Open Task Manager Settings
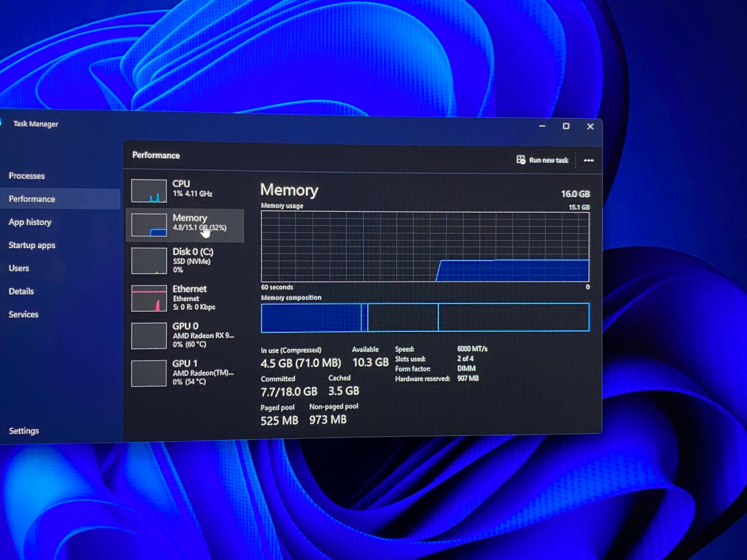Image resolution: width=747 pixels, height=560 pixels. (x=24, y=431)
